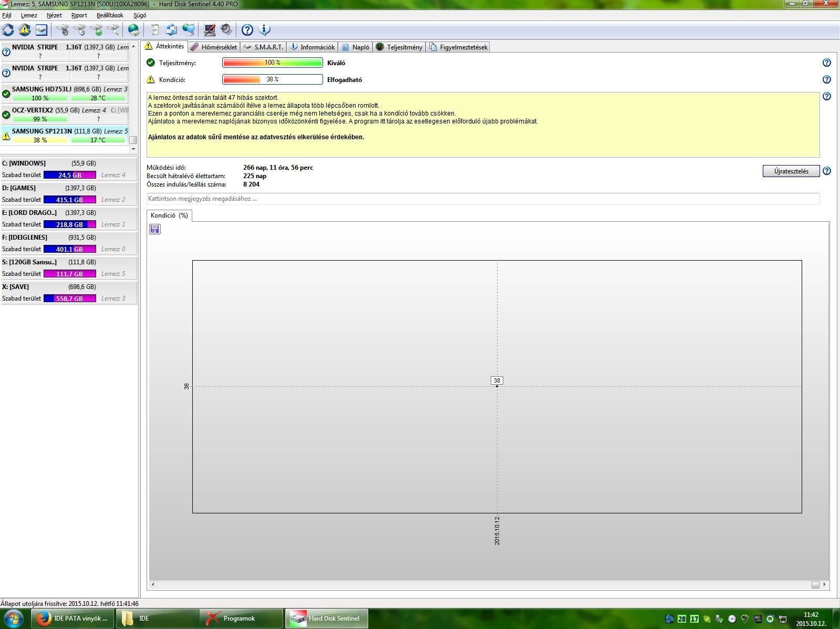Switch to Firefox IDE PATA vinyók taskbar item
Viewport: 840px width, 629px height.
point(72,618)
